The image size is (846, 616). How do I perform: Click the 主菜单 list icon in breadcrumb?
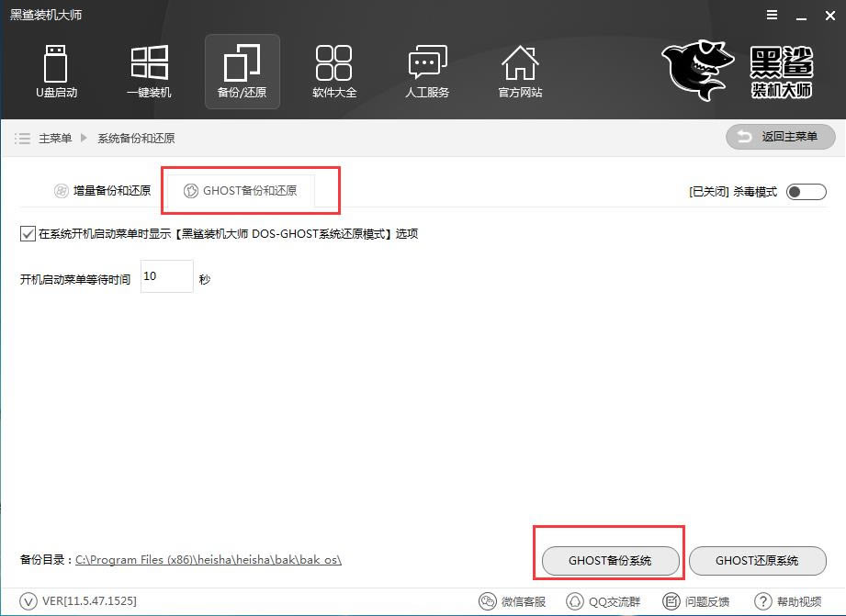pos(22,138)
